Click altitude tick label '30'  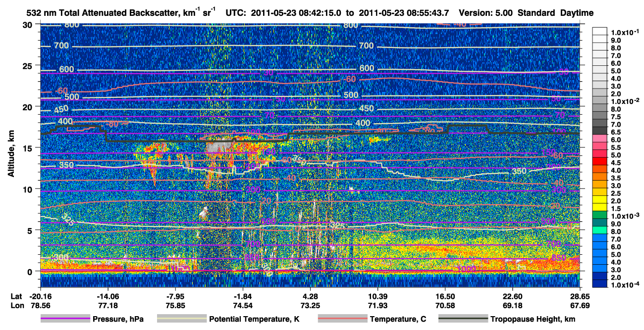pos(29,24)
